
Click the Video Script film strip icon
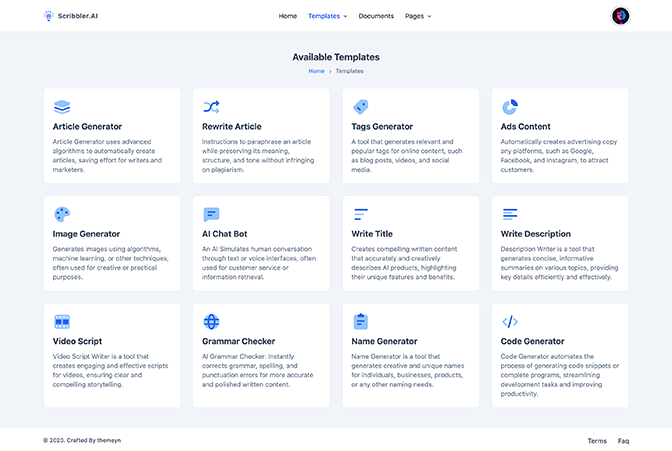(62, 322)
